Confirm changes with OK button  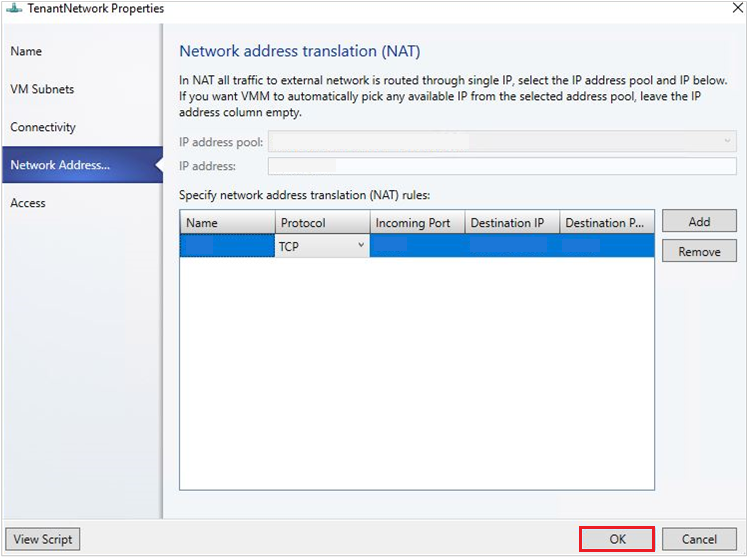coord(617,539)
